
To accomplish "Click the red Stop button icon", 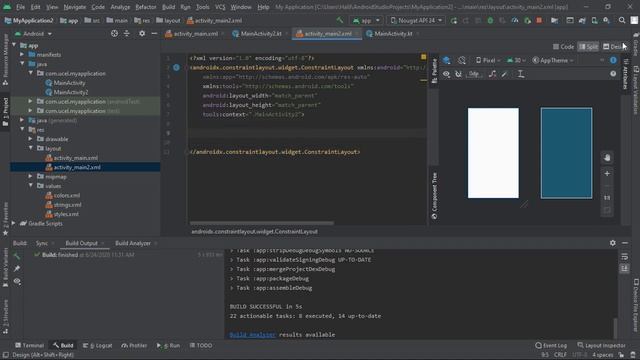I will point(539,20).
